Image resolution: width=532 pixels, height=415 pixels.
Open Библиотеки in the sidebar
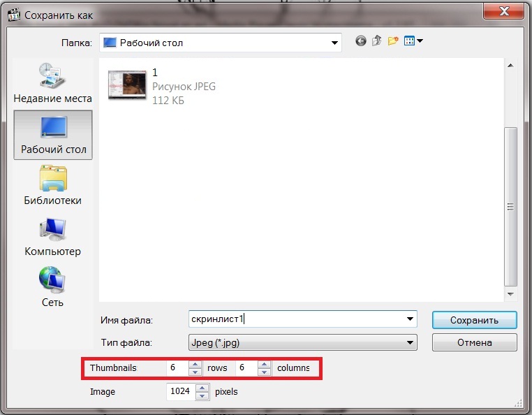coord(53,185)
